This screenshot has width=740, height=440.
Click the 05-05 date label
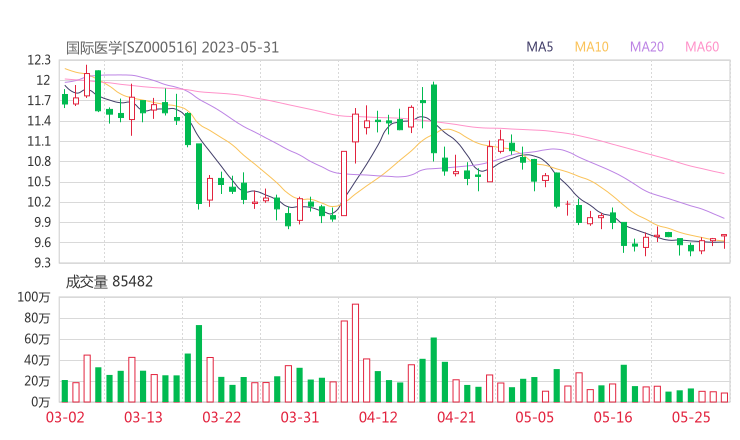pos(535,418)
